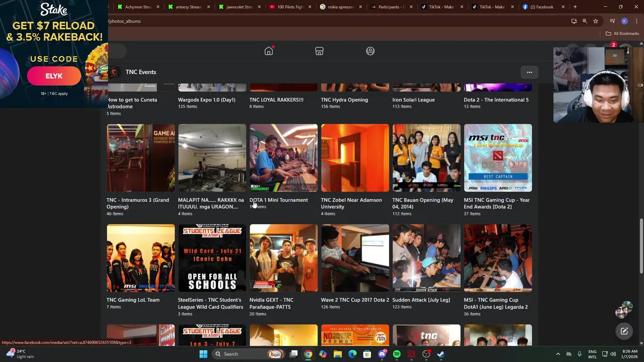Open TNC Gaming LoL Team album title
The image size is (644, 362).
[x=133, y=300]
